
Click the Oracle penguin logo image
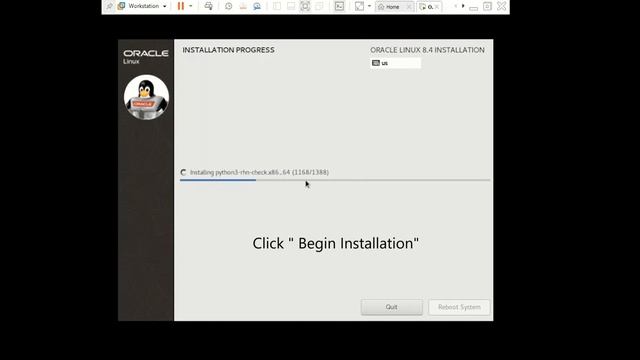click(x=146, y=97)
